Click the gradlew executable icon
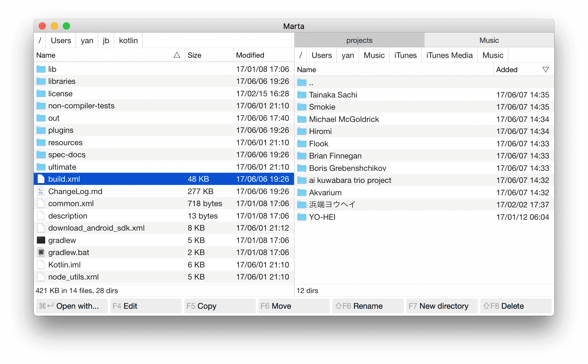Screen dimensions: 588x364 coord(41,240)
